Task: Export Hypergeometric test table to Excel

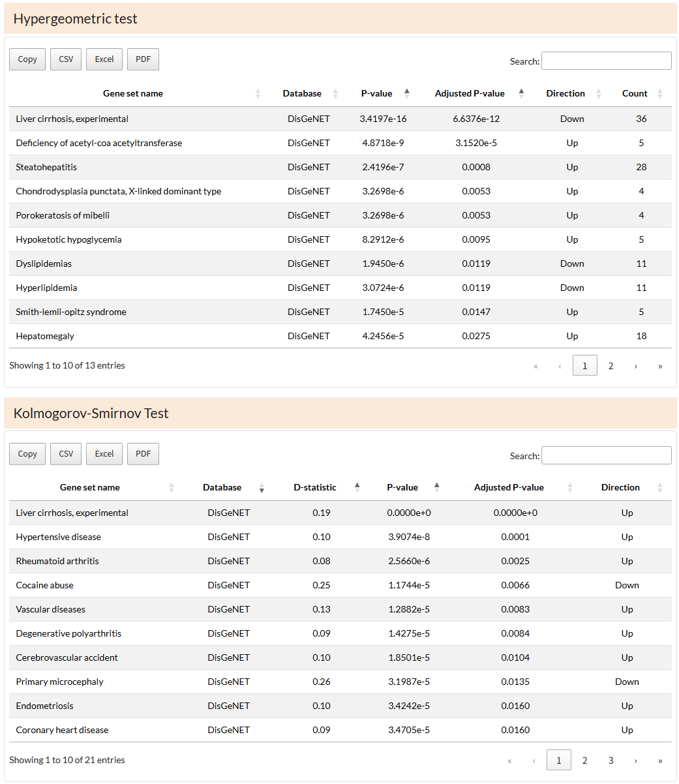Action: coord(104,59)
